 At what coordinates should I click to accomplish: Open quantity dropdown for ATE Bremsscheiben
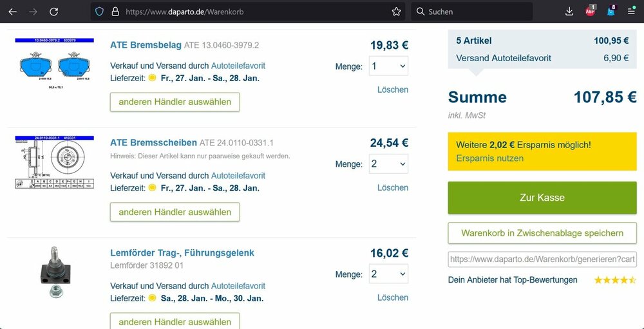point(388,164)
